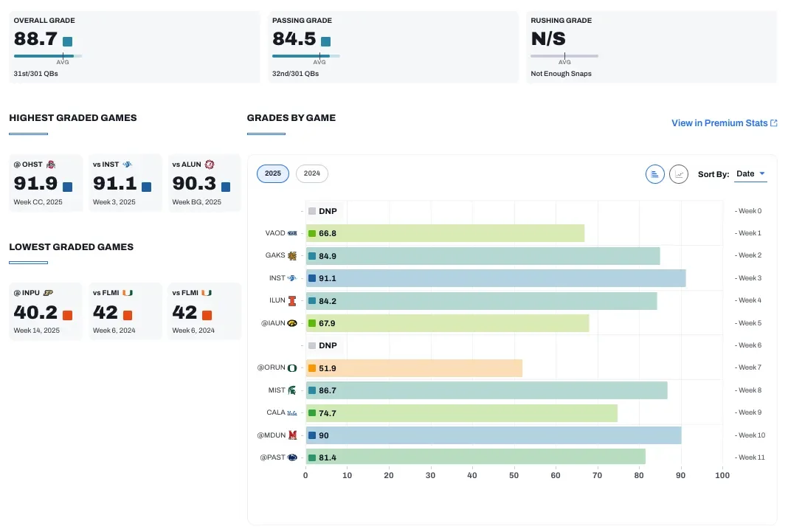
Task: Click the external link icon beside Premium Stats
Action: 773,123
